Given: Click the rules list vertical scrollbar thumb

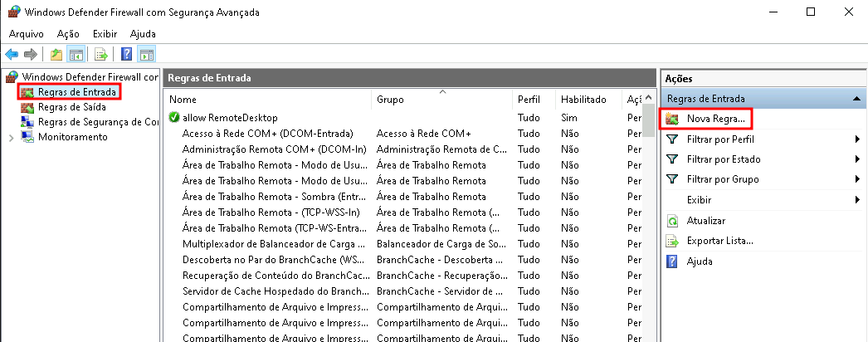Looking at the screenshot, I should (647, 120).
